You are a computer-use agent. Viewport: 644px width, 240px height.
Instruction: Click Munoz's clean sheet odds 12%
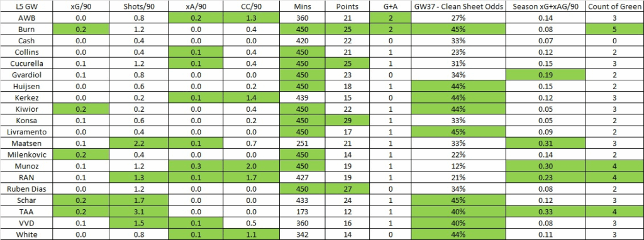coord(458,166)
